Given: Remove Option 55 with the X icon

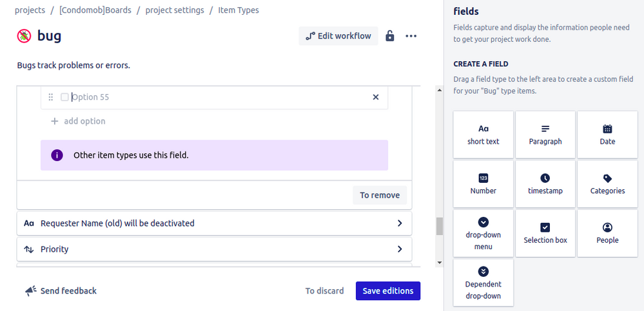Looking at the screenshot, I should 376,97.
